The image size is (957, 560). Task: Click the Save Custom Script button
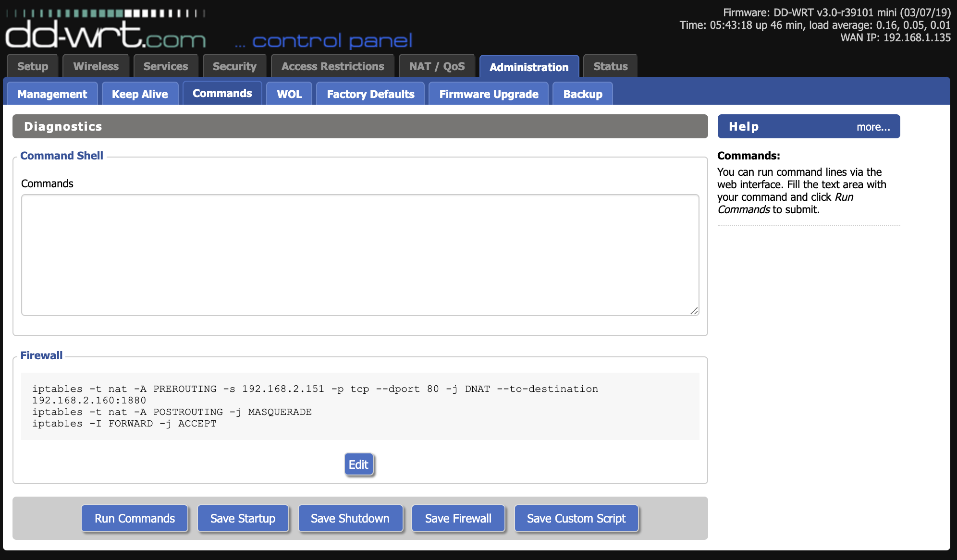pyautogui.click(x=576, y=518)
